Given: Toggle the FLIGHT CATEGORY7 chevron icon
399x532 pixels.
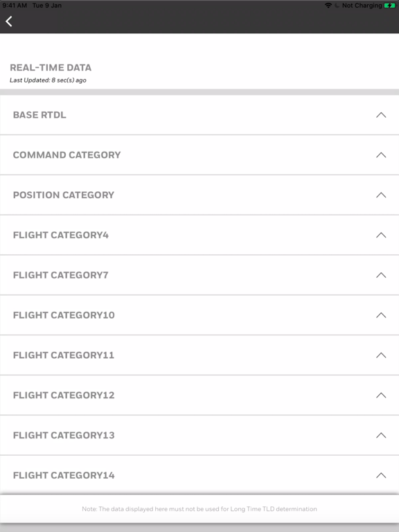Looking at the screenshot, I should coord(381,275).
